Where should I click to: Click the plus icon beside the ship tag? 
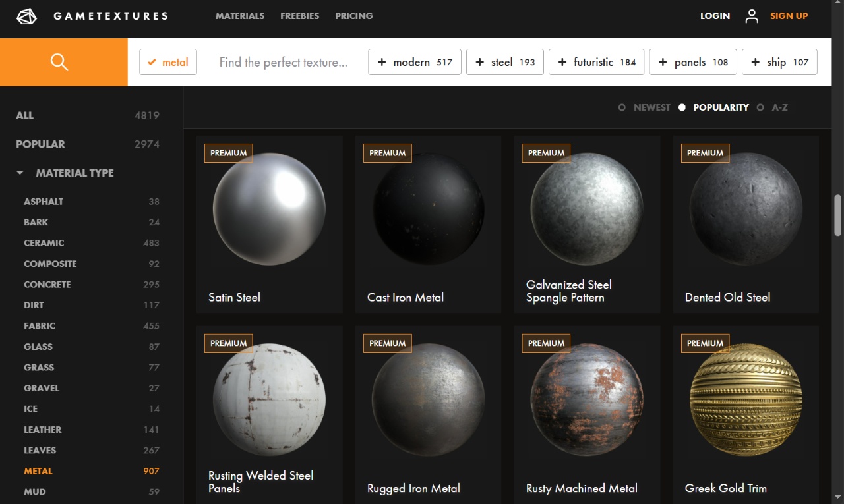point(754,61)
